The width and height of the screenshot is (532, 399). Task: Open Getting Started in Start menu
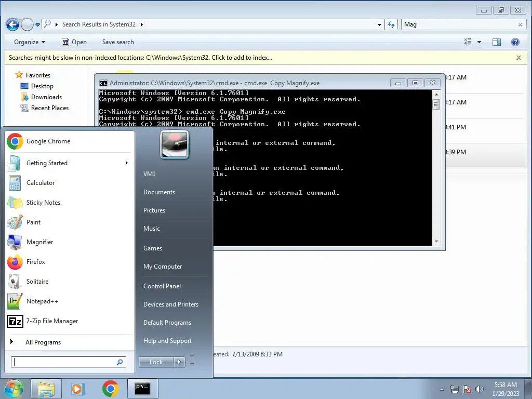tap(70, 163)
